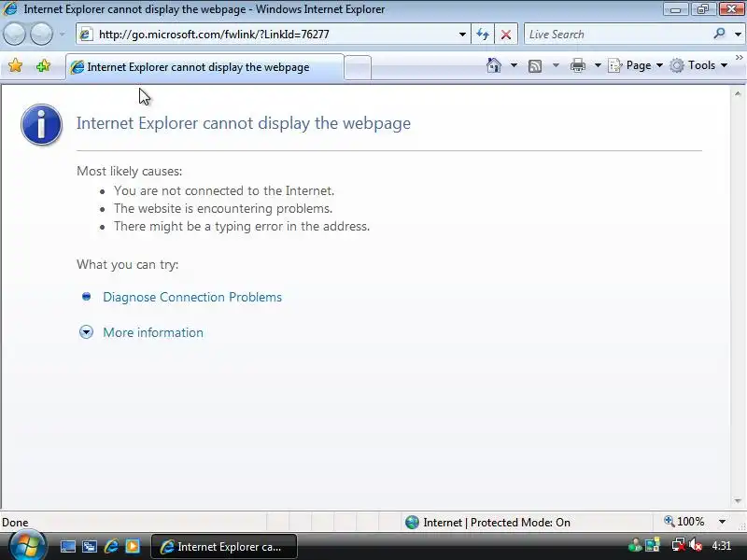
Task: Restore down the Internet Explorer window
Action: click(703, 8)
